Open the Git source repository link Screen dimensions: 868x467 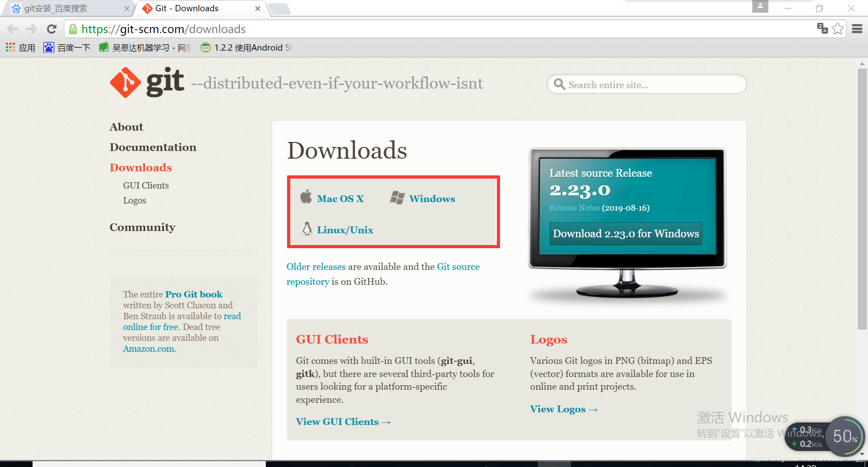[x=458, y=267]
